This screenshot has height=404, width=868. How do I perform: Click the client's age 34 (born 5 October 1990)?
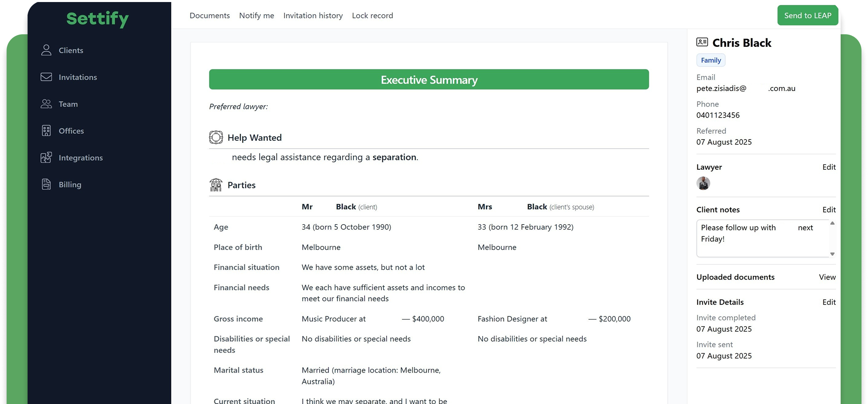pos(346,227)
